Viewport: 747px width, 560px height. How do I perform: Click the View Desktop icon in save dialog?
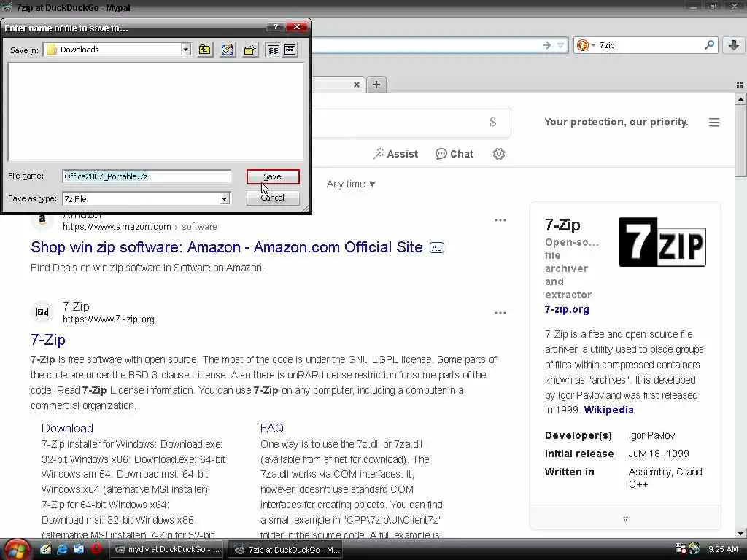228,50
